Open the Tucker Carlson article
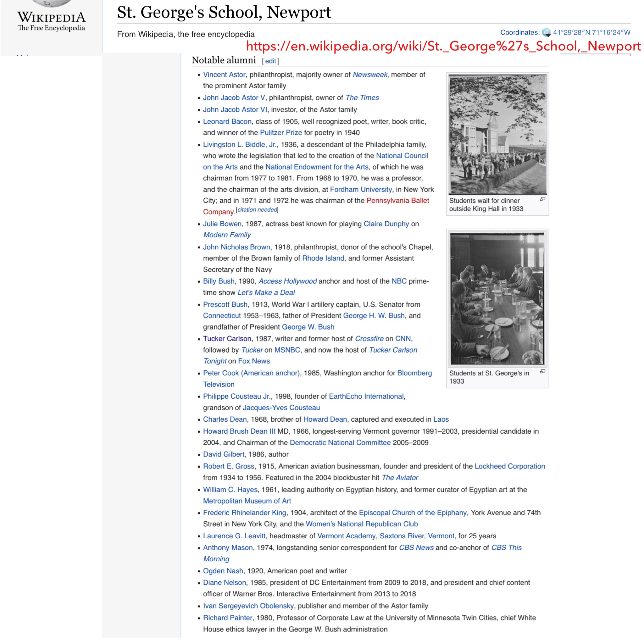 [227, 339]
